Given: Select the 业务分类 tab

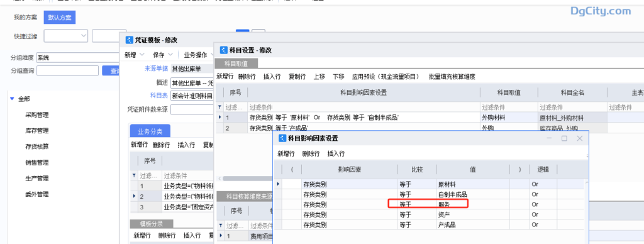Looking at the screenshot, I should [x=150, y=131].
